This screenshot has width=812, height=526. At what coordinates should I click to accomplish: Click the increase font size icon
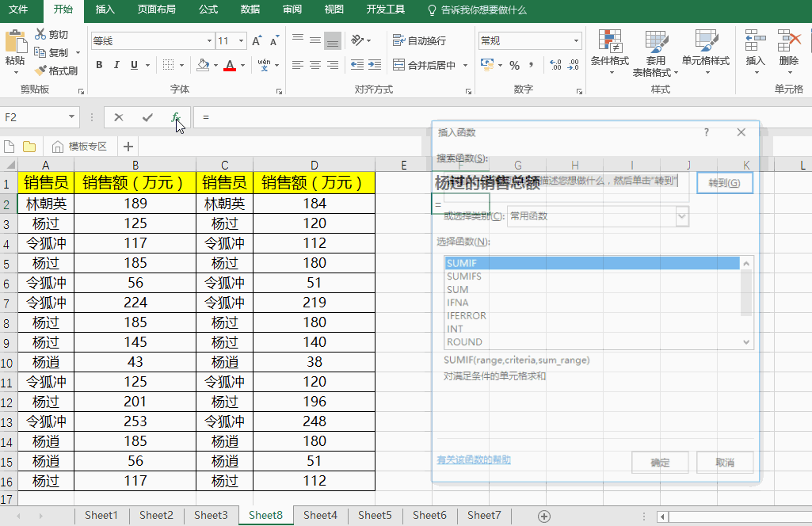coord(257,41)
